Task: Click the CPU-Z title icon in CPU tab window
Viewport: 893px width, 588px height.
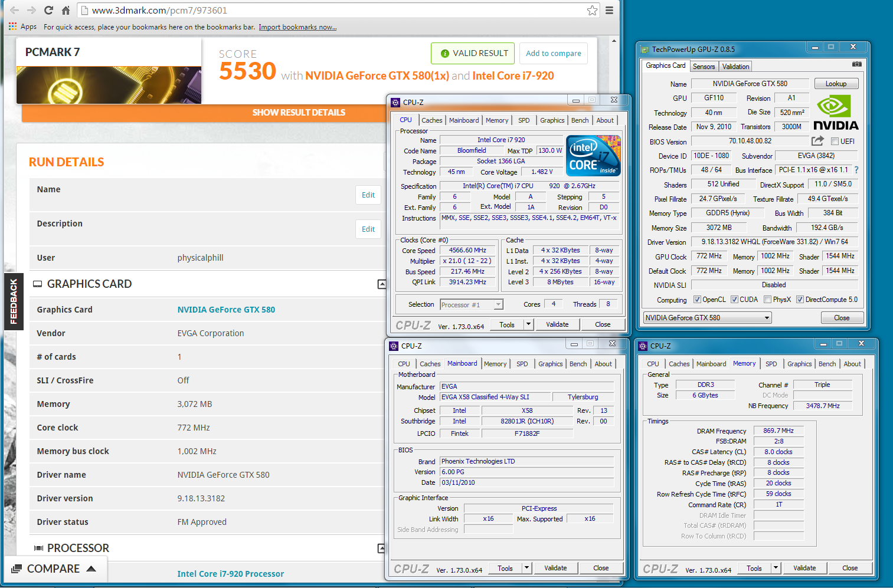Action: (395, 102)
